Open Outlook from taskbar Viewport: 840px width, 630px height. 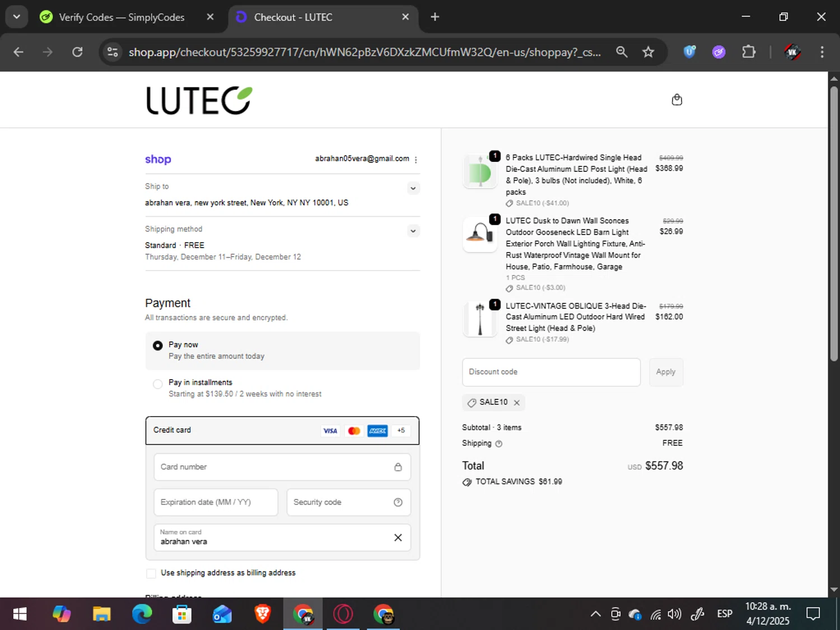pos(222,614)
